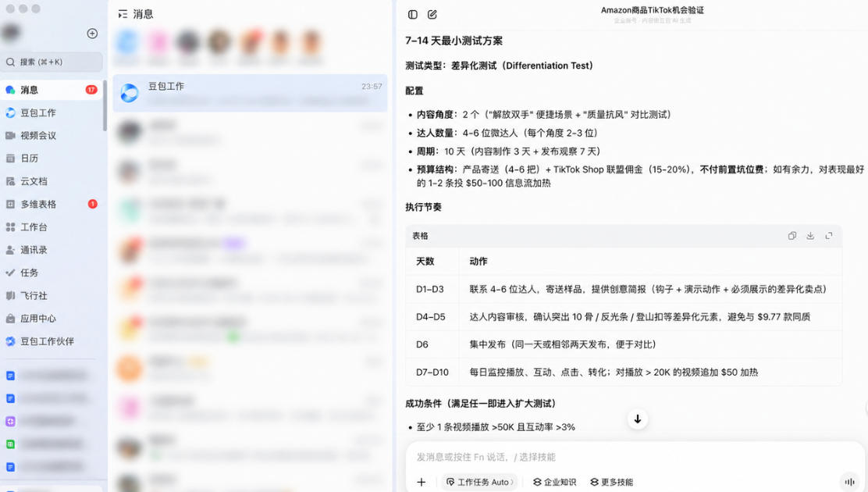Expand the table to fullscreen icon
The width and height of the screenshot is (868, 492).
coord(829,236)
